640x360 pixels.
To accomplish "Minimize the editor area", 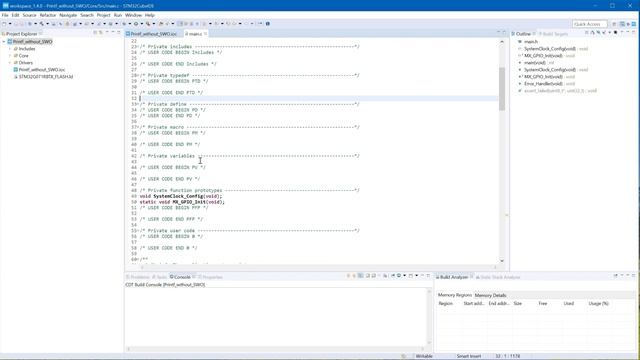I will click(498, 33).
